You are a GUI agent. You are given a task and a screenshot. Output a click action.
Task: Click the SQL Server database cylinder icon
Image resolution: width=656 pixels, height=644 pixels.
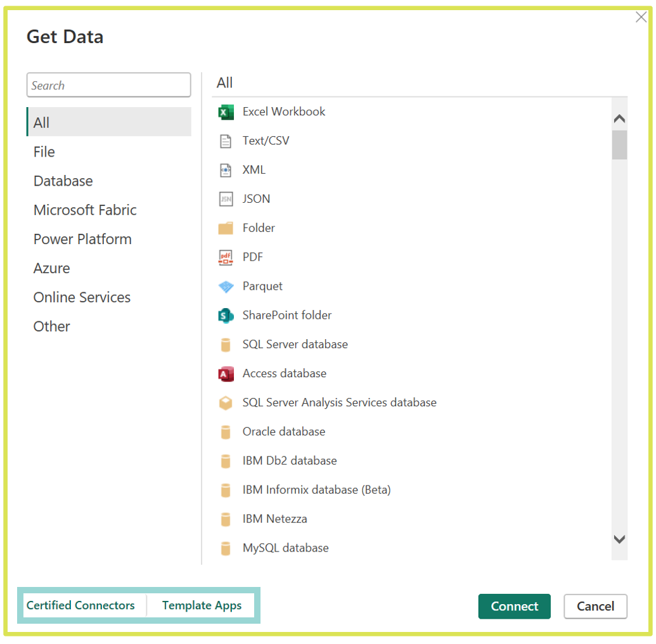226,345
